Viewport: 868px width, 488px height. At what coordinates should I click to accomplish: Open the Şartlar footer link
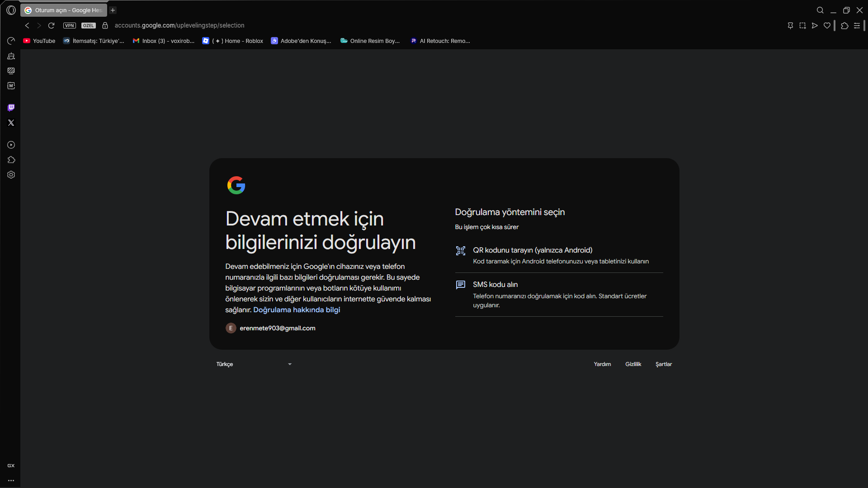[664, 364]
